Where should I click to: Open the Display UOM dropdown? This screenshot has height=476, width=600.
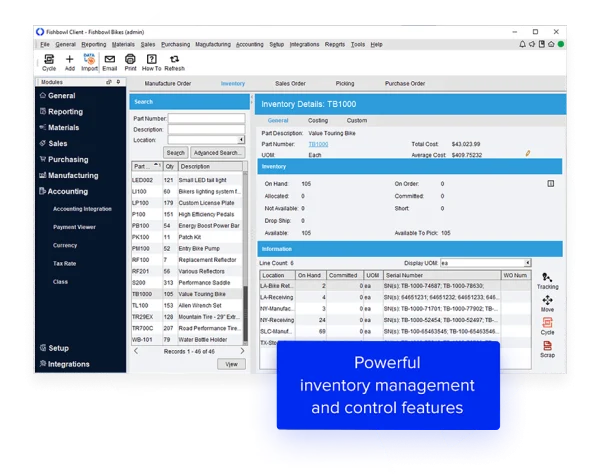pyautogui.click(x=528, y=263)
